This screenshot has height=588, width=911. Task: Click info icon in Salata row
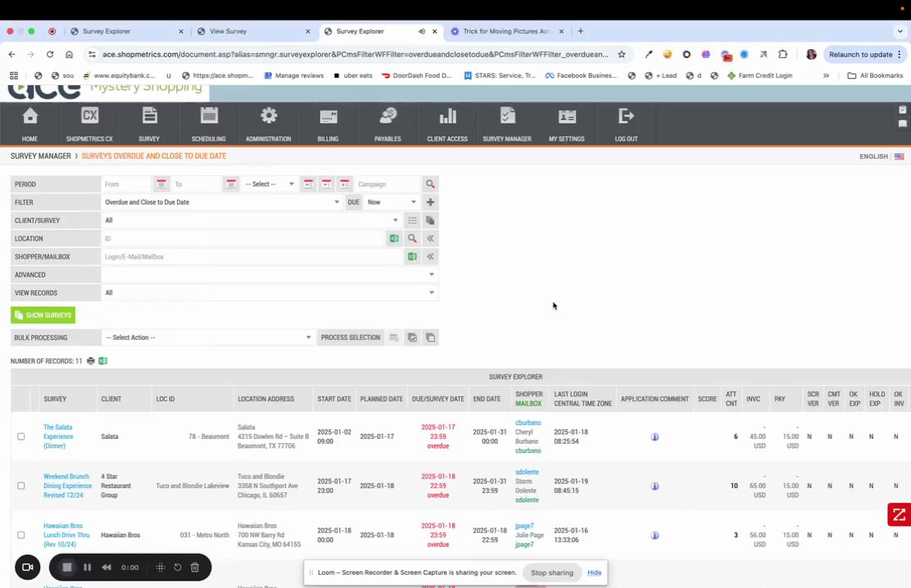click(x=655, y=436)
